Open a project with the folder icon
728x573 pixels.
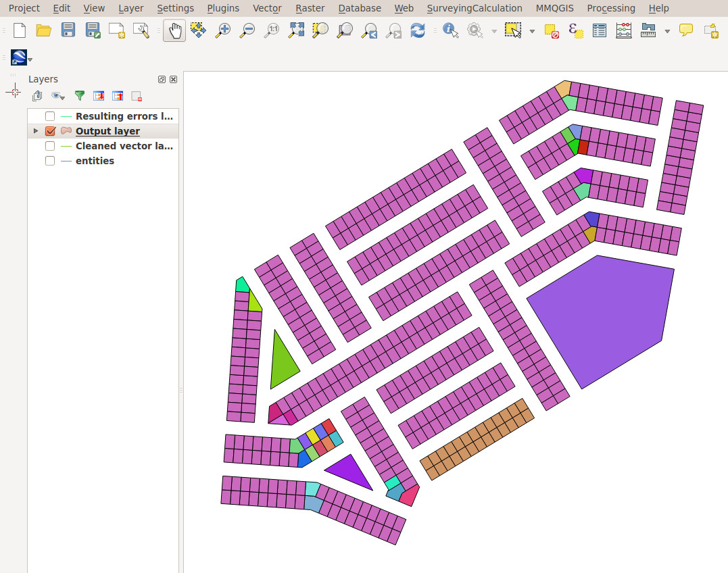(x=44, y=30)
